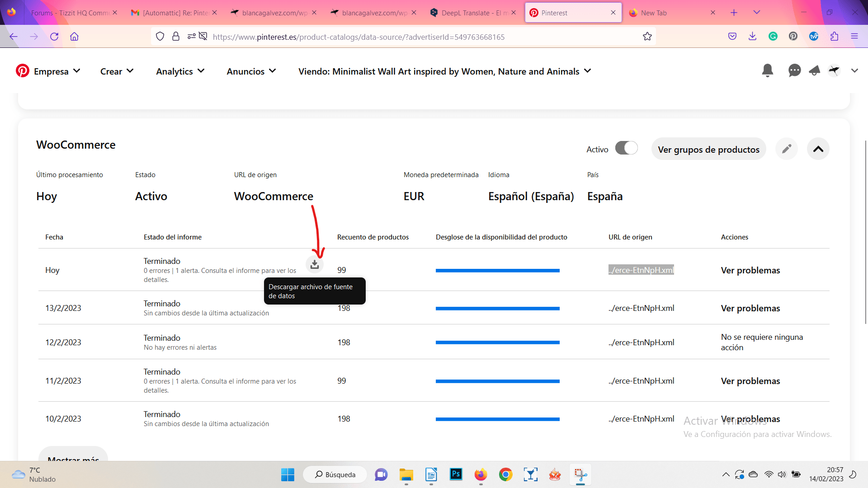Viewport: 868px width, 488px height.
Task: Click the Pinterest extension icon in toolbar
Action: (x=793, y=37)
